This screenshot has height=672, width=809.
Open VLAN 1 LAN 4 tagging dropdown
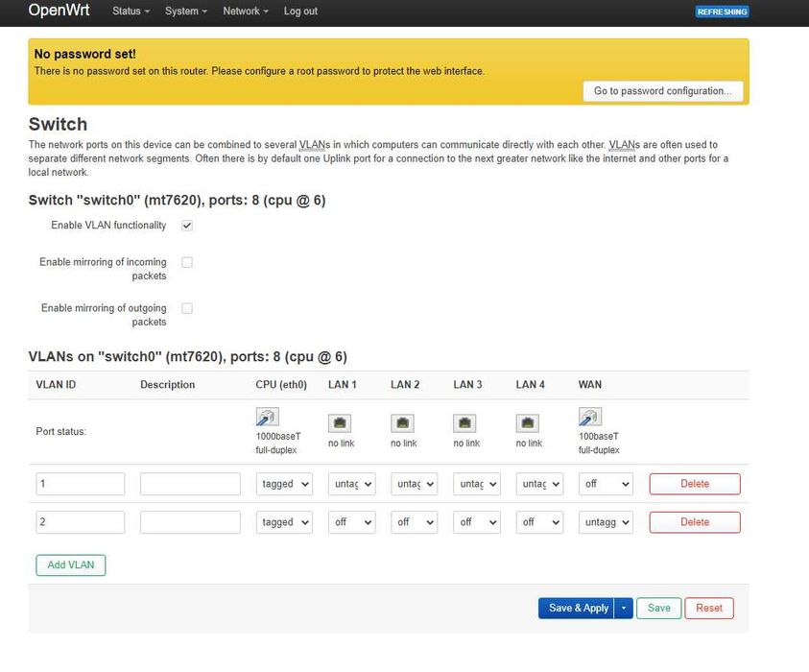[x=539, y=484]
